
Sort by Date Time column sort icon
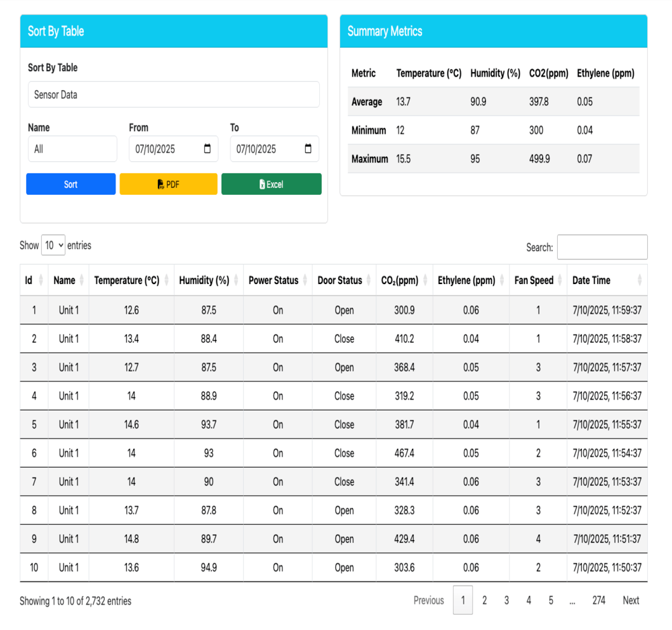pyautogui.click(x=640, y=281)
